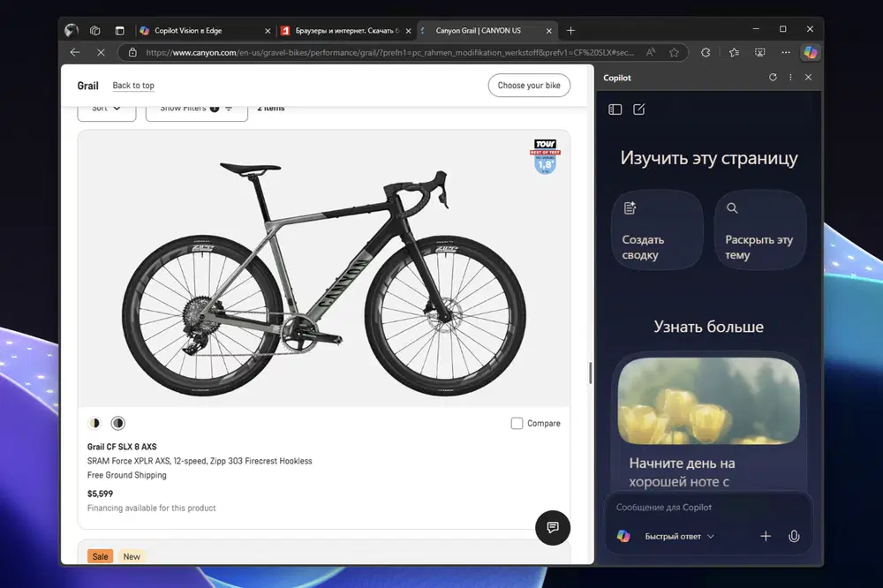Open the browser extensions icon
Screen dimensions: 883x588
point(706,52)
